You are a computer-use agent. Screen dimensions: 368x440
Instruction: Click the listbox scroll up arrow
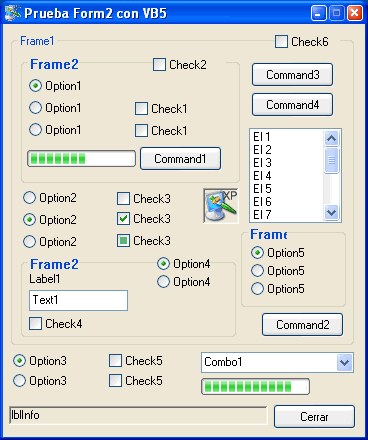pos(331,138)
